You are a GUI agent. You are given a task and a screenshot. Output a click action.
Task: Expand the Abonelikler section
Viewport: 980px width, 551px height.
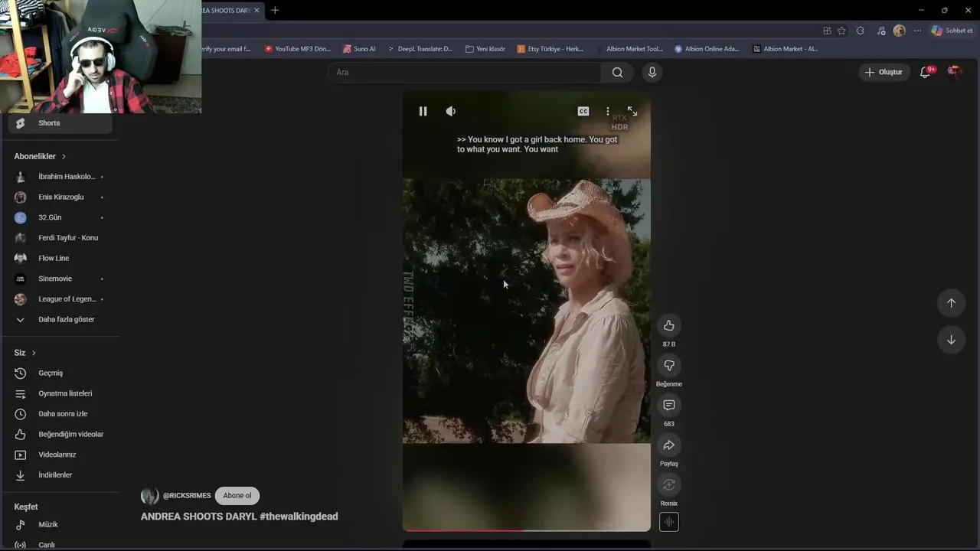click(x=40, y=156)
